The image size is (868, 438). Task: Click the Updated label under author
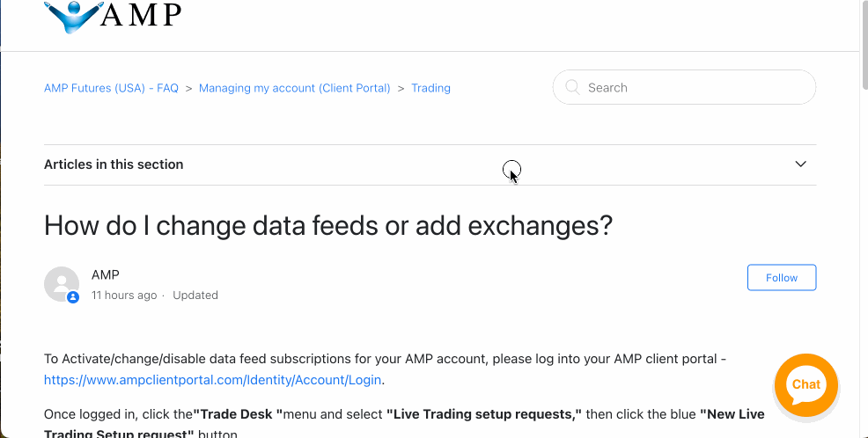pos(195,296)
